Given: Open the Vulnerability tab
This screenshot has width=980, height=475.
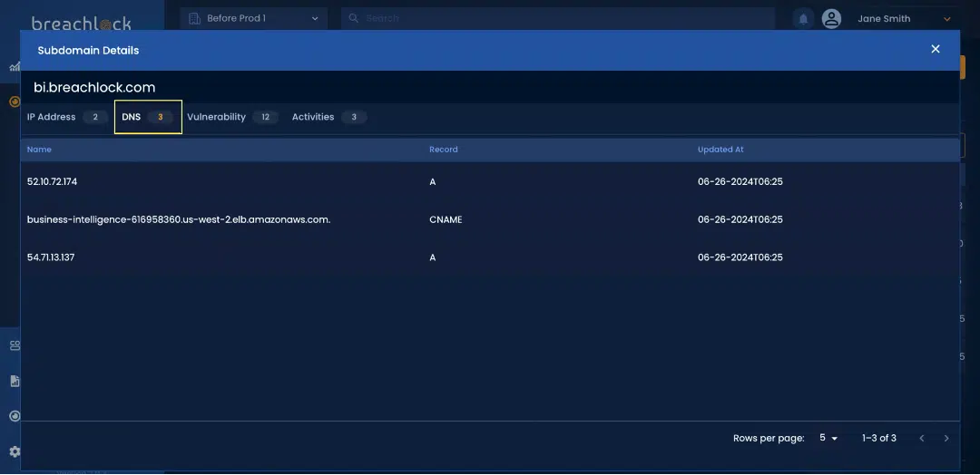Looking at the screenshot, I should click(232, 117).
